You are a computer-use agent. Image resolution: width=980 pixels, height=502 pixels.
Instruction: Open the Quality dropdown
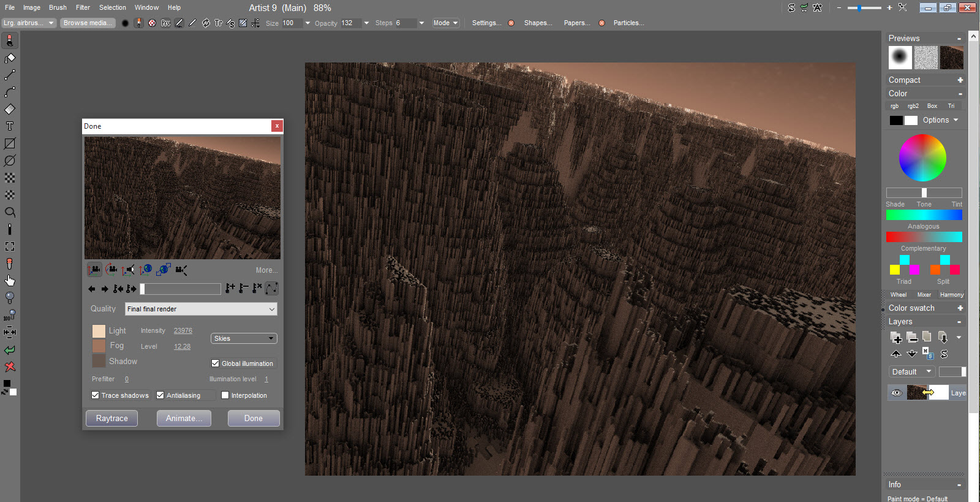(x=201, y=309)
